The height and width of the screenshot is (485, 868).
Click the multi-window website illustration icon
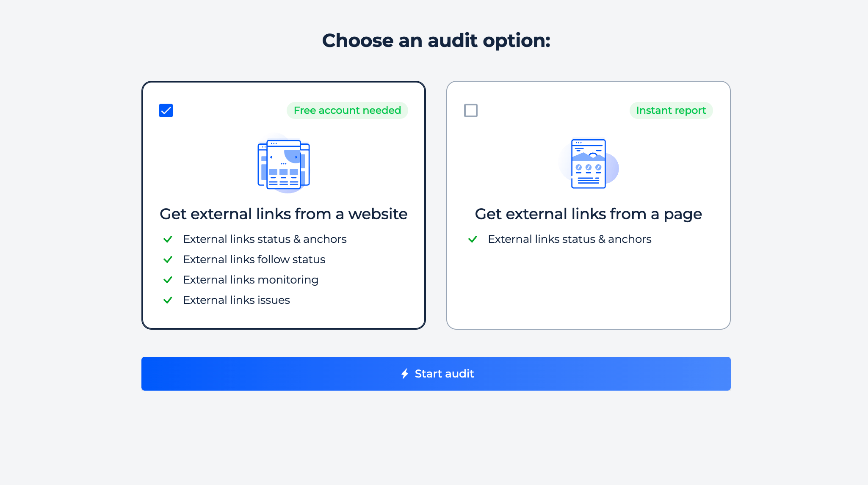pos(284,164)
